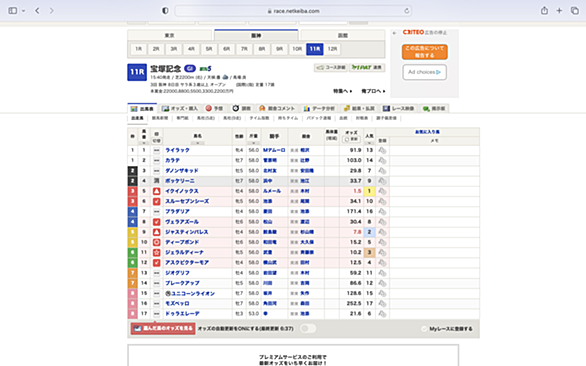Image resolution: width=586 pixels, height=366 pixels.
Task: Click the Safari address bar
Action: point(293,11)
